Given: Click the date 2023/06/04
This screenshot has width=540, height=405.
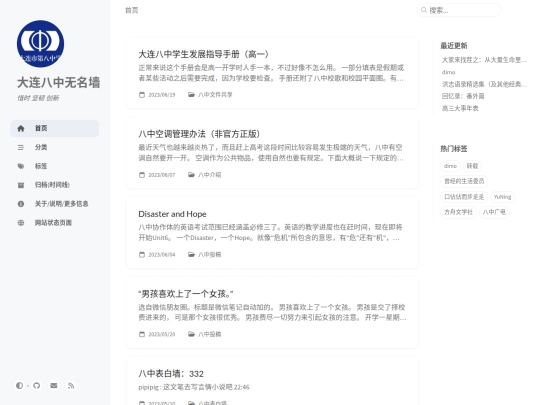Looking at the screenshot, I should [162, 255].
